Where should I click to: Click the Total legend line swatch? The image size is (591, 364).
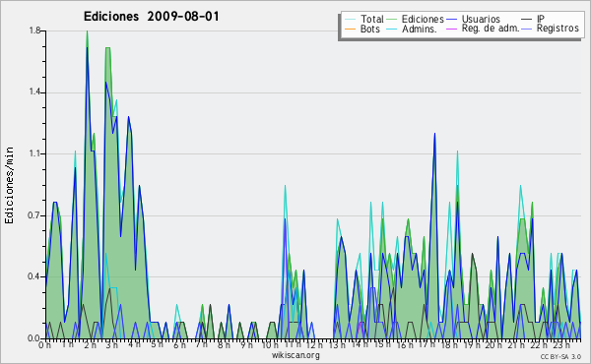pos(350,20)
